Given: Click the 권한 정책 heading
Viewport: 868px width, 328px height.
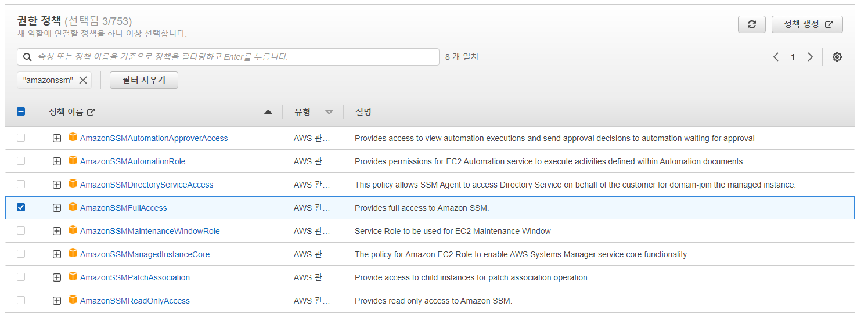Looking at the screenshot, I should (x=39, y=21).
